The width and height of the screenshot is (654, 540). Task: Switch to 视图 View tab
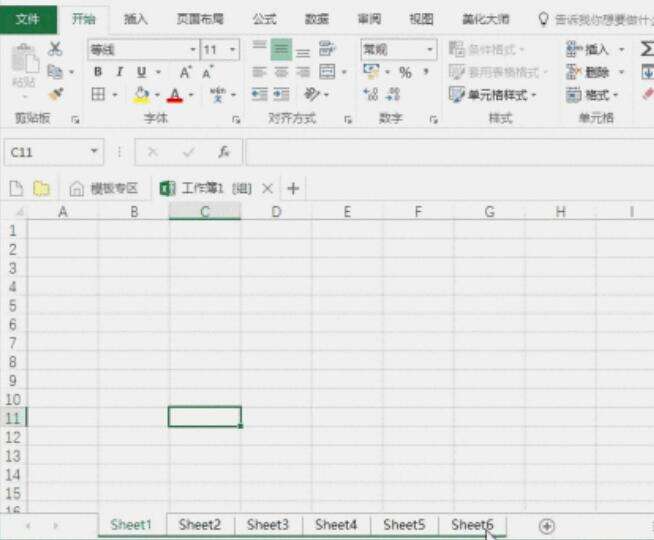[x=421, y=19]
